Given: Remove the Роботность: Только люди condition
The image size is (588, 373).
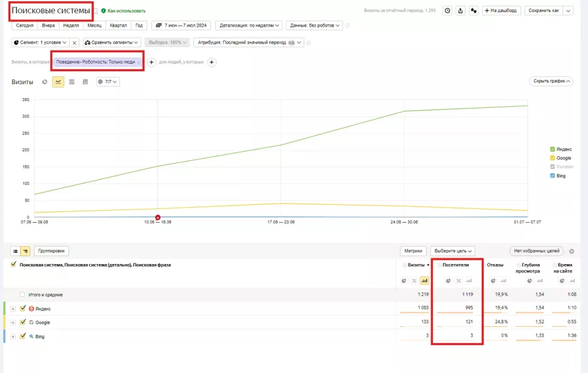Looking at the screenshot, I should click(139, 62).
